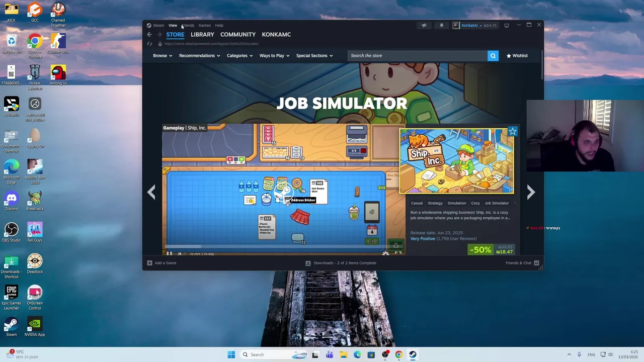Screen dimensions: 644x362
Task: Expand the Categories dropdown
Action: 239,56
